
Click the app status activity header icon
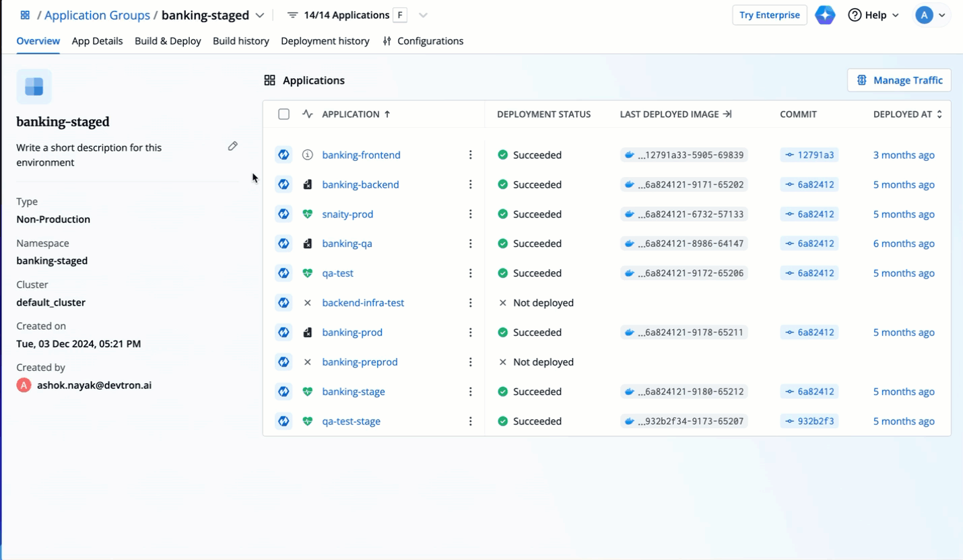tap(308, 114)
